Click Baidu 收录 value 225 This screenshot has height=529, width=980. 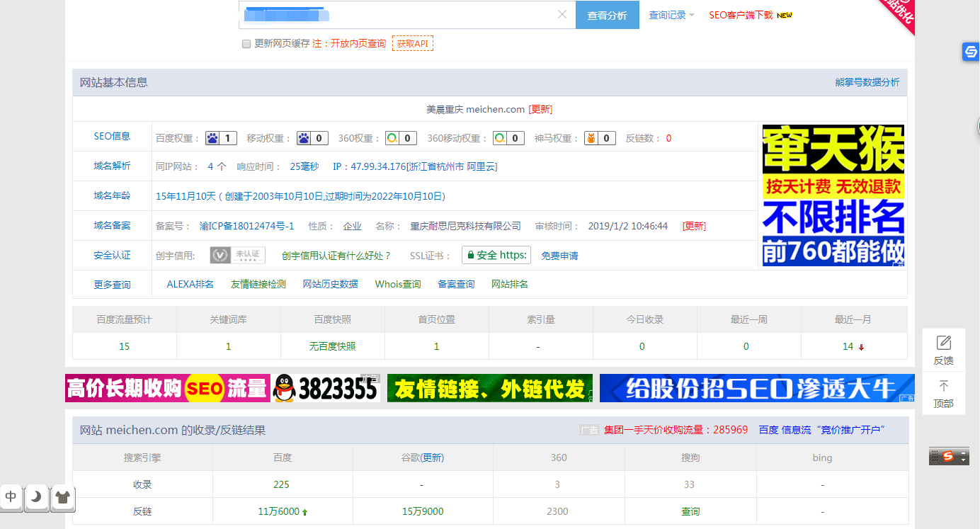[x=282, y=484]
